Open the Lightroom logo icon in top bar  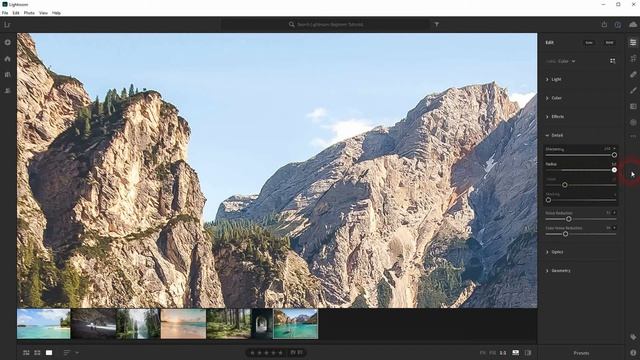click(x=7, y=24)
